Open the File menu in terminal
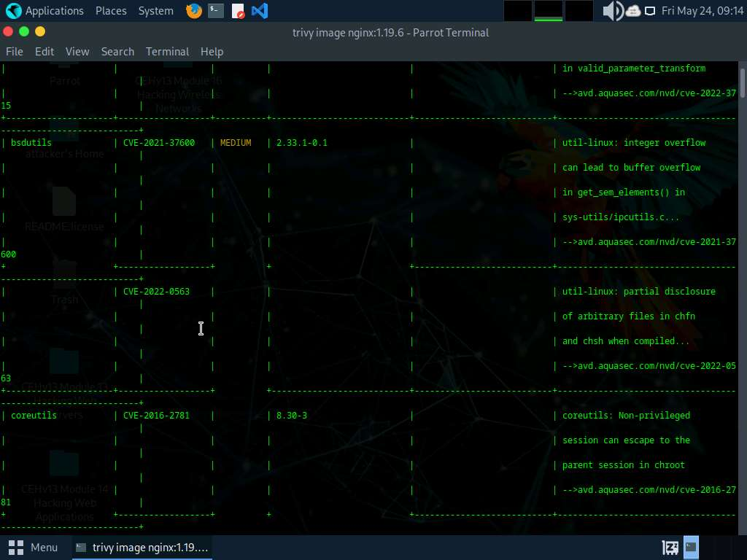This screenshot has width=747, height=560. [15, 52]
